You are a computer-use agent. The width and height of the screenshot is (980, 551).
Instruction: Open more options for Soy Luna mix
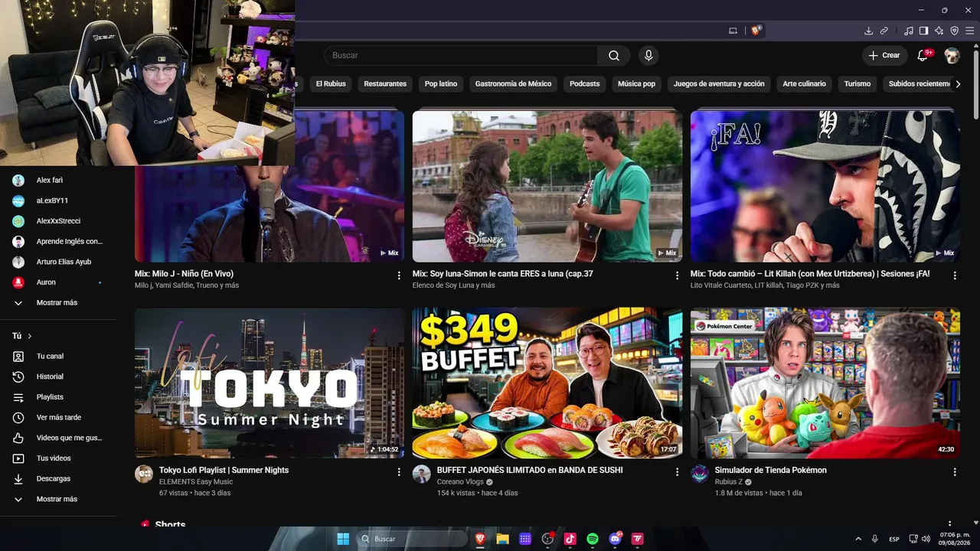[677, 275]
